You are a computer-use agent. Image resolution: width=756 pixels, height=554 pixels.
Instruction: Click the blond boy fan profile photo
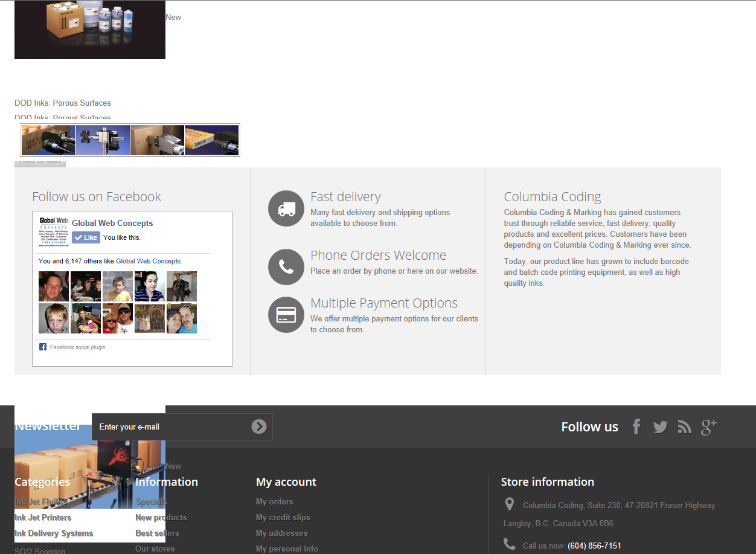pos(54,318)
